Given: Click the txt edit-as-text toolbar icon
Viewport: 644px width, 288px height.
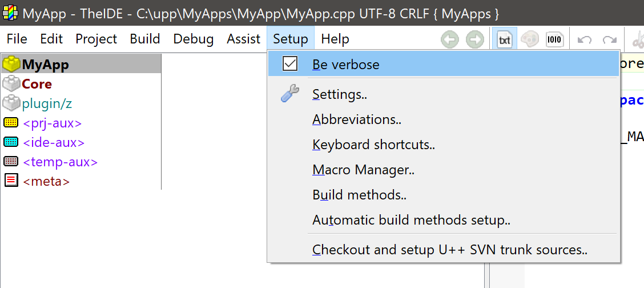Looking at the screenshot, I should point(505,39).
